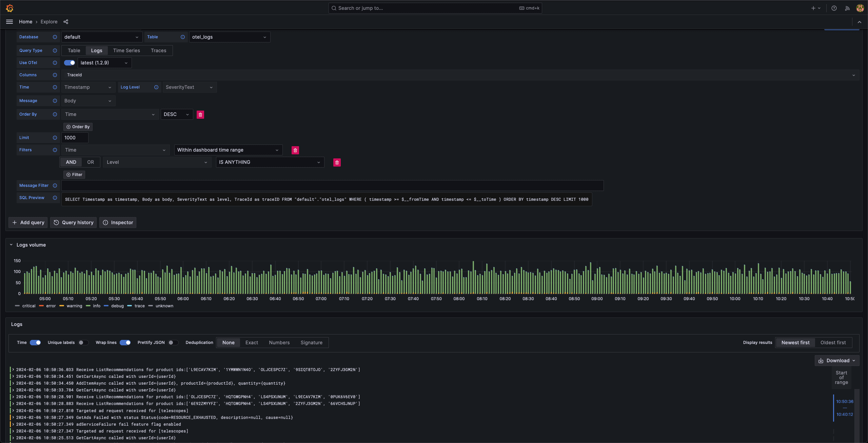Image resolution: width=868 pixels, height=443 pixels.
Task: Switch query type to Time Series
Action: (126, 51)
